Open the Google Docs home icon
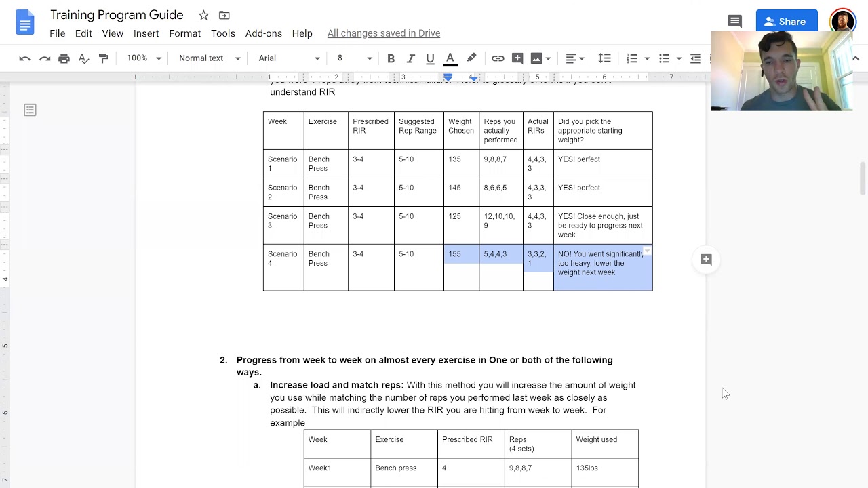Viewport: 868px width, 488px height. click(x=24, y=22)
